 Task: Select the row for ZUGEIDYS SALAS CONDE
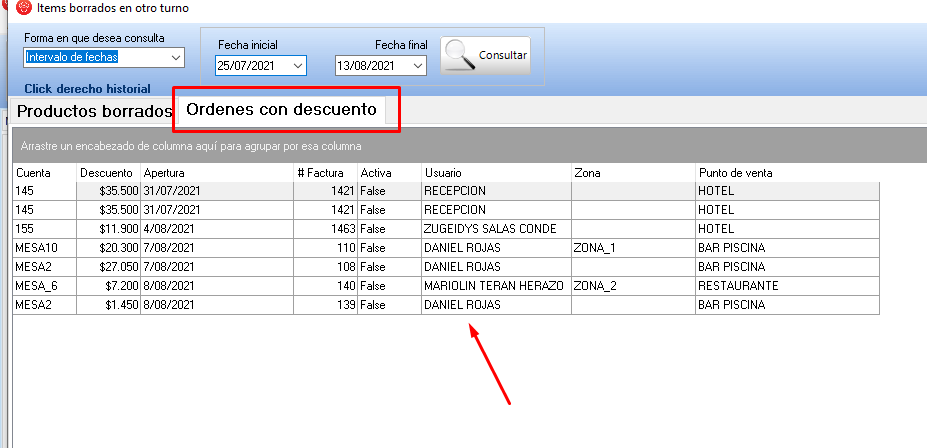490,229
